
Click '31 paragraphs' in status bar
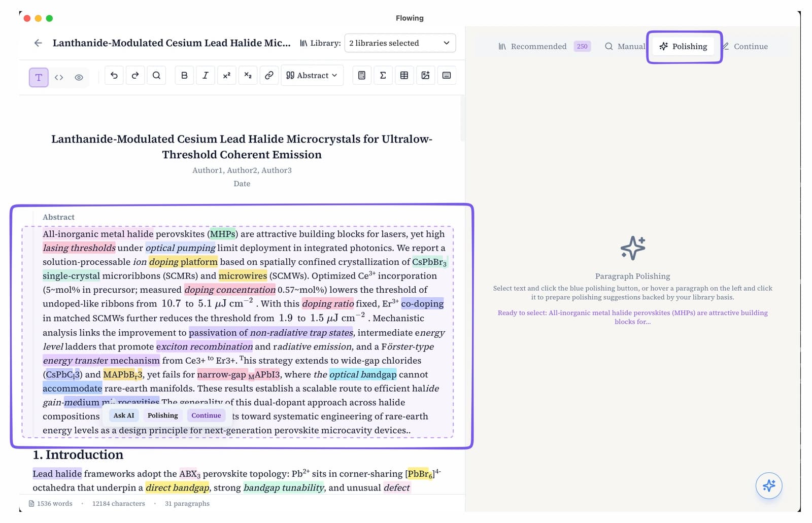point(187,504)
